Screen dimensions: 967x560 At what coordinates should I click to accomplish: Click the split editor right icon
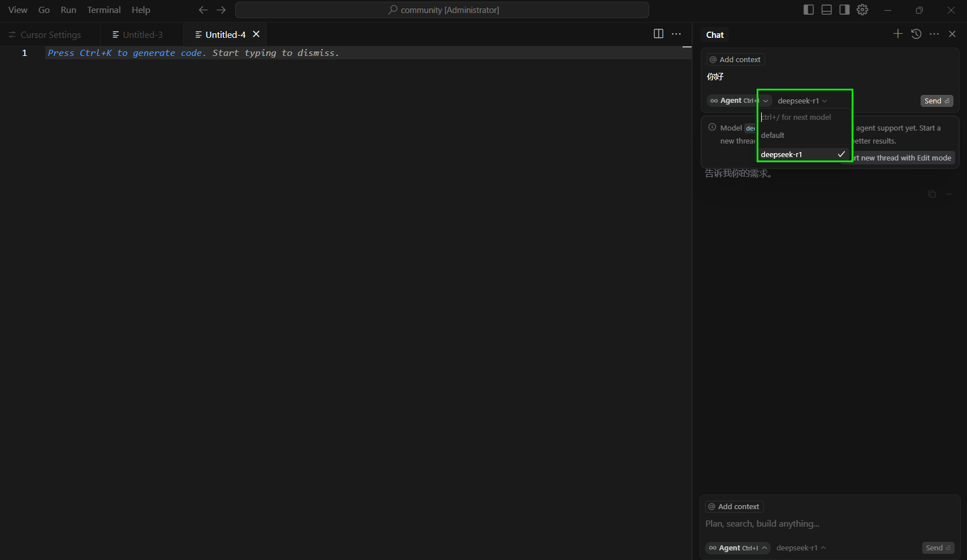[x=658, y=34]
